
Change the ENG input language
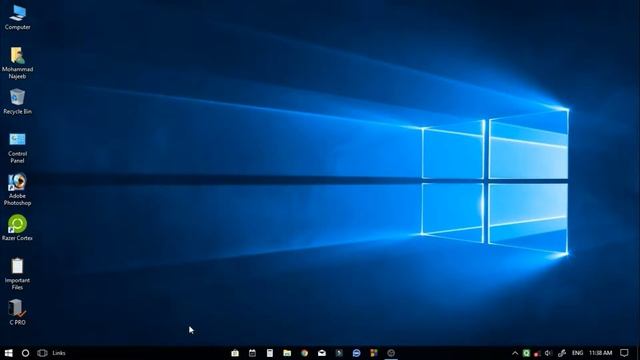click(577, 353)
